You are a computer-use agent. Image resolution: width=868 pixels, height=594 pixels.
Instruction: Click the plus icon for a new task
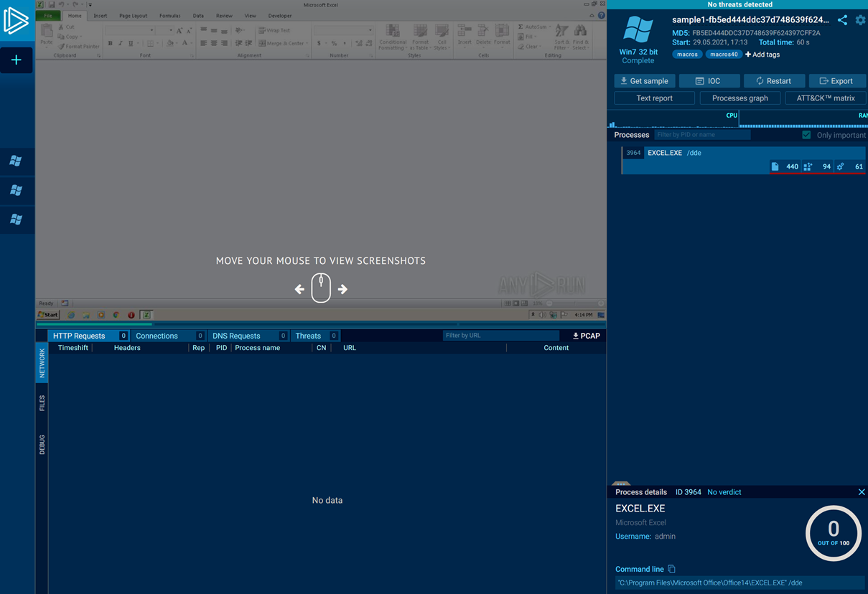[x=16, y=60]
